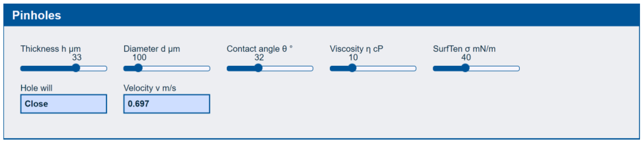Click the unfilled part of Viscosity slider track

coord(386,69)
